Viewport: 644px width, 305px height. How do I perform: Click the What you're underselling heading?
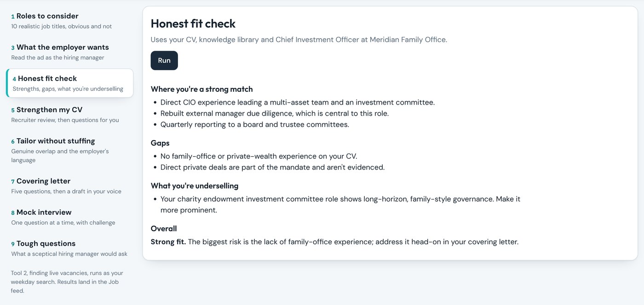point(195,186)
